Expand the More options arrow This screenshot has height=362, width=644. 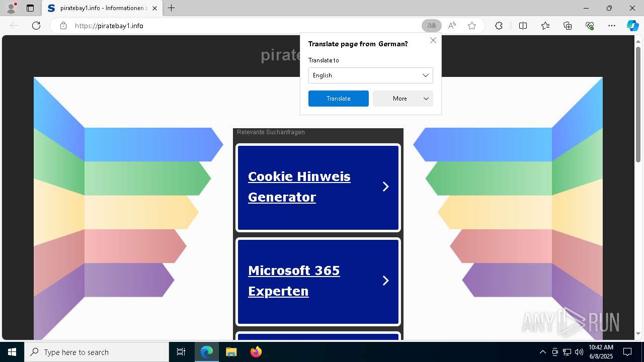(426, 99)
